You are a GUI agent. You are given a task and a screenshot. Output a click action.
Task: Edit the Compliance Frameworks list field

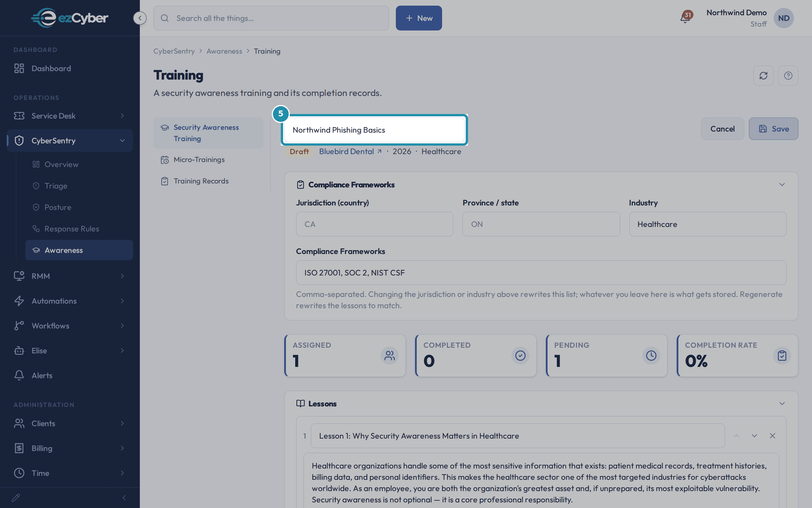click(x=541, y=272)
